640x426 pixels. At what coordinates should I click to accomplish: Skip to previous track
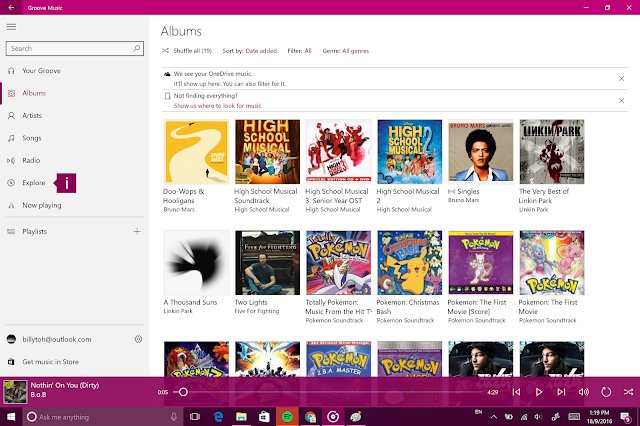516,392
